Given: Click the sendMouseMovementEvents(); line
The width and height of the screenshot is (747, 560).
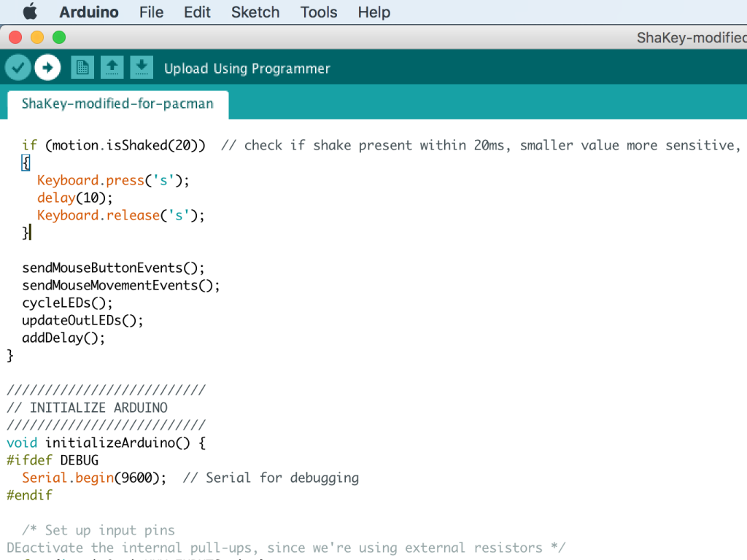Looking at the screenshot, I should (121, 285).
